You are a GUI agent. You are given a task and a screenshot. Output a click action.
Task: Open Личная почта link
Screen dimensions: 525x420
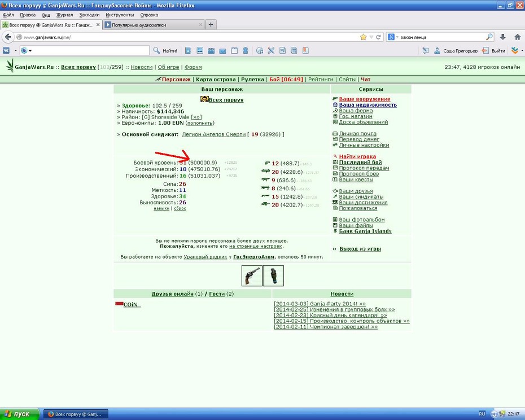[x=357, y=134]
